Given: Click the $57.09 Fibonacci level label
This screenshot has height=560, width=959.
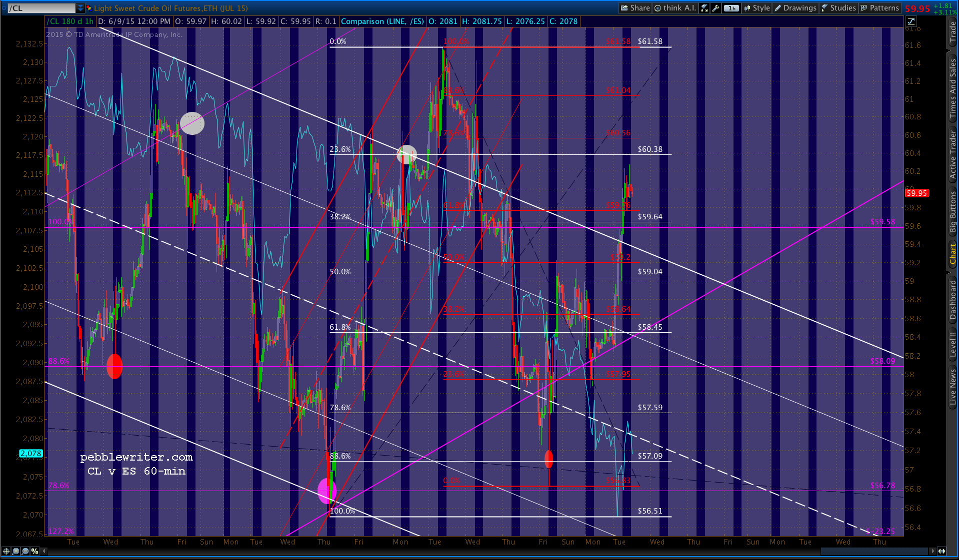Looking at the screenshot, I should (x=650, y=456).
